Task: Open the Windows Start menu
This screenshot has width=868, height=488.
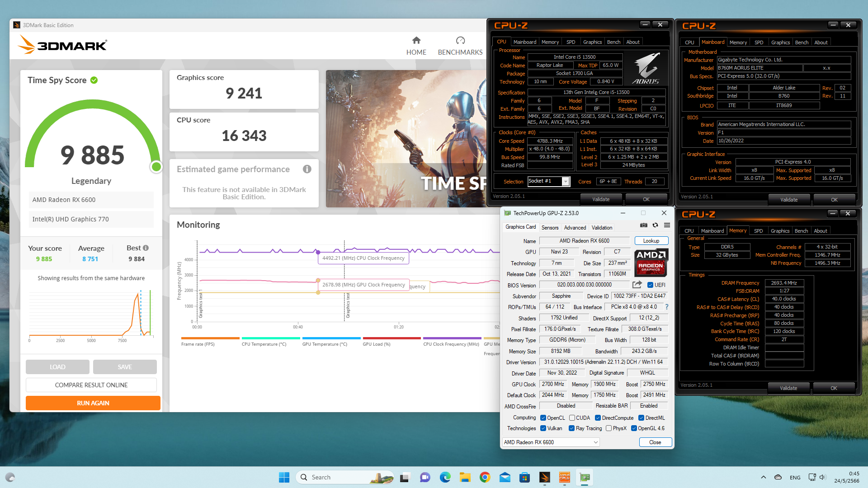Action: 284,477
